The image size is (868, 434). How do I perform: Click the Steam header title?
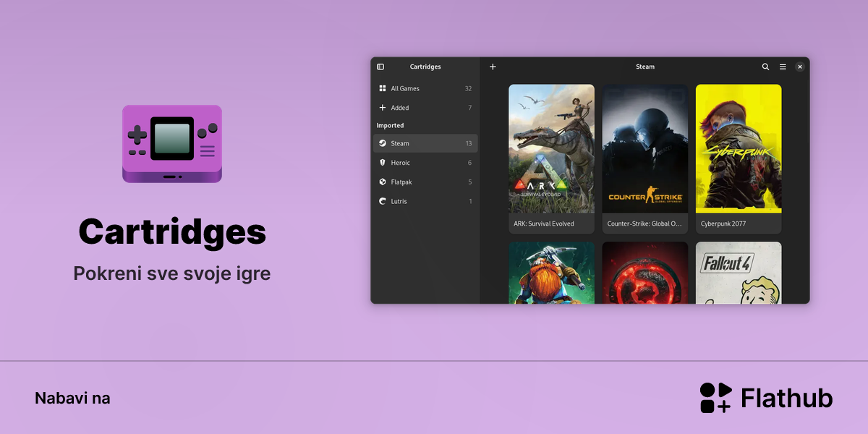[x=645, y=67]
